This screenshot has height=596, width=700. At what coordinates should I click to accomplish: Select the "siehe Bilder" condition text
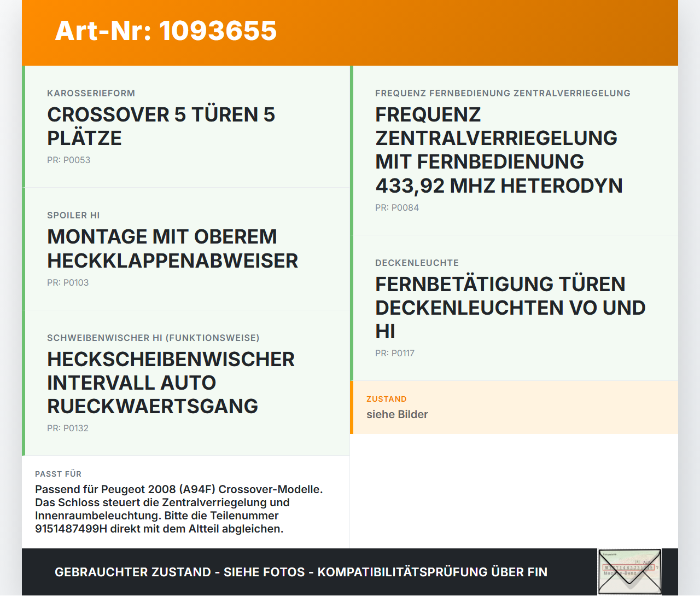(x=397, y=414)
